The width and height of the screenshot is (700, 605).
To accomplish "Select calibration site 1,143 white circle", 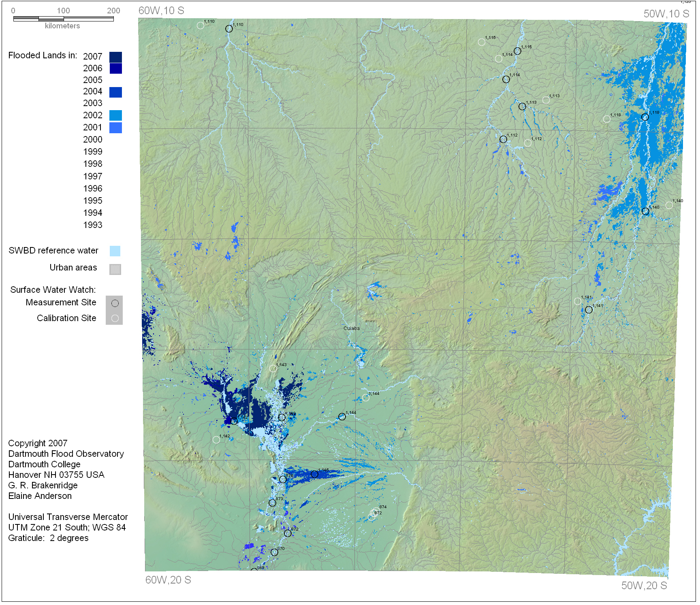I will 273,369.
